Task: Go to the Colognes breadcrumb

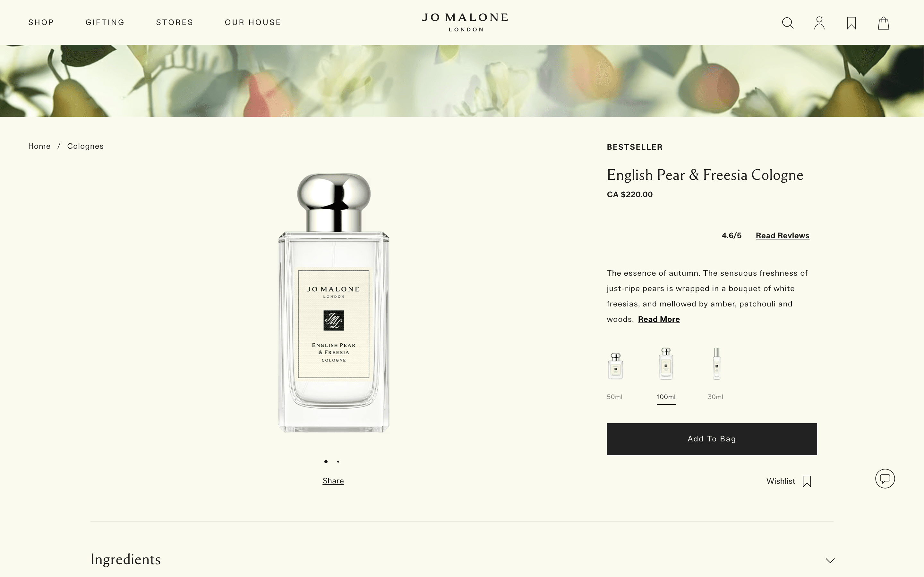Action: [x=85, y=146]
